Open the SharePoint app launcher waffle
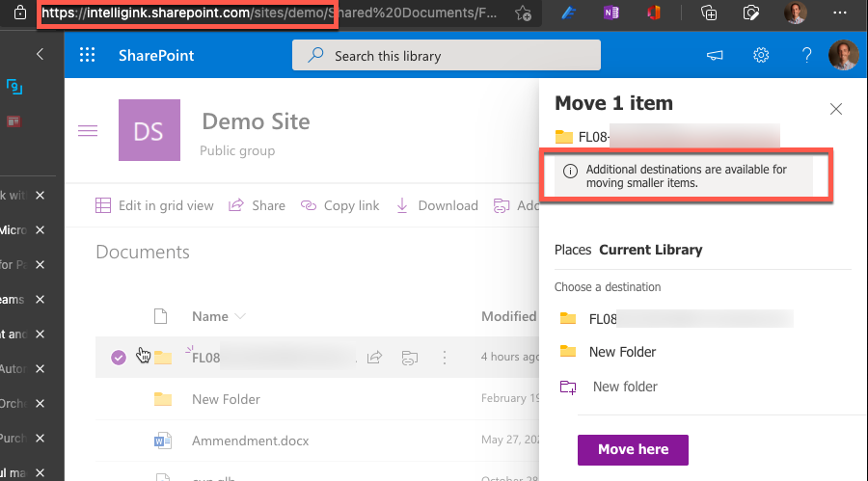 [x=87, y=55]
